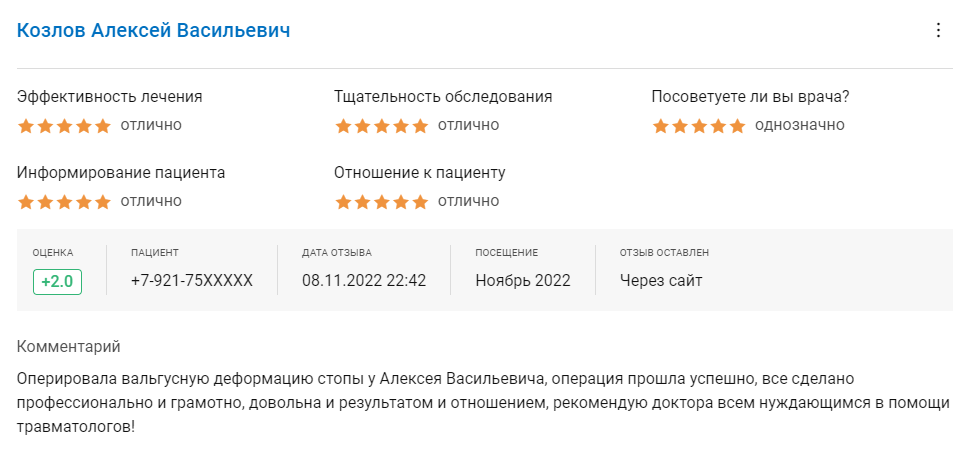Screen dimensions: 977x456
Task: Open doctor Козлов Алексей Васильевич profile link
Action: 153,31
